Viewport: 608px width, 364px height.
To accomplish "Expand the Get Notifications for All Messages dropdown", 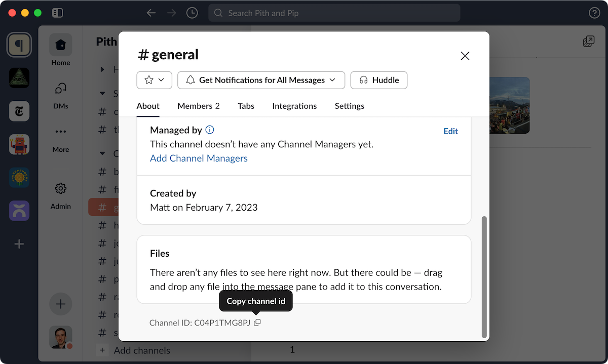I will [x=261, y=80].
